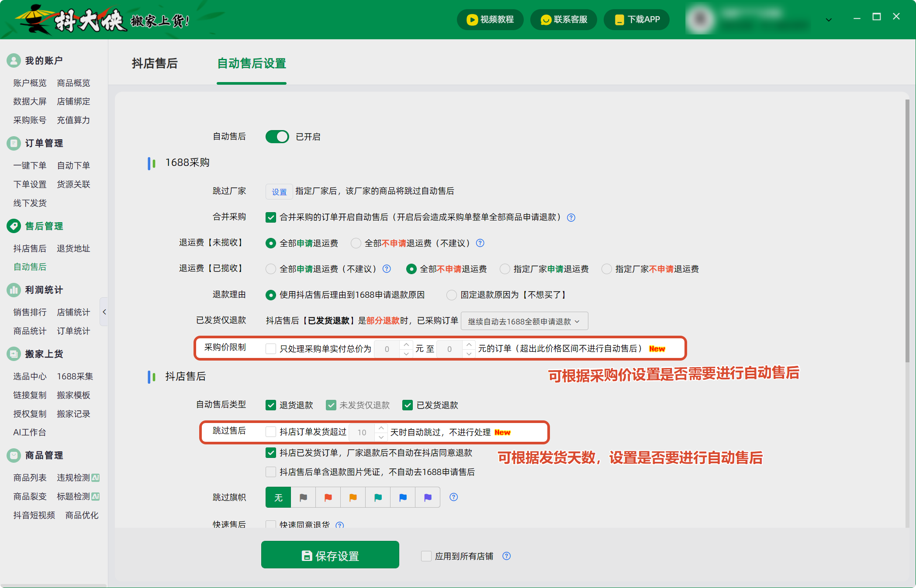Click the AI badge beside 标题检测

coord(96,496)
